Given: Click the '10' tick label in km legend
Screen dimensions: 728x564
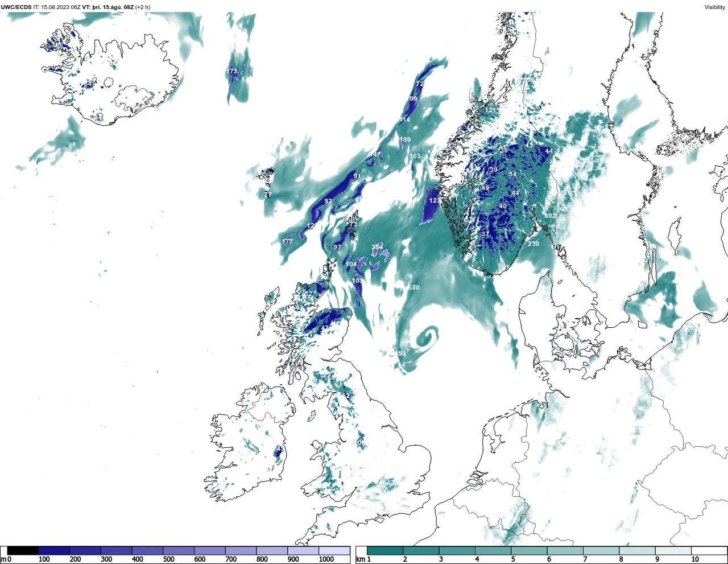Looking at the screenshot, I should pyautogui.click(x=695, y=559).
